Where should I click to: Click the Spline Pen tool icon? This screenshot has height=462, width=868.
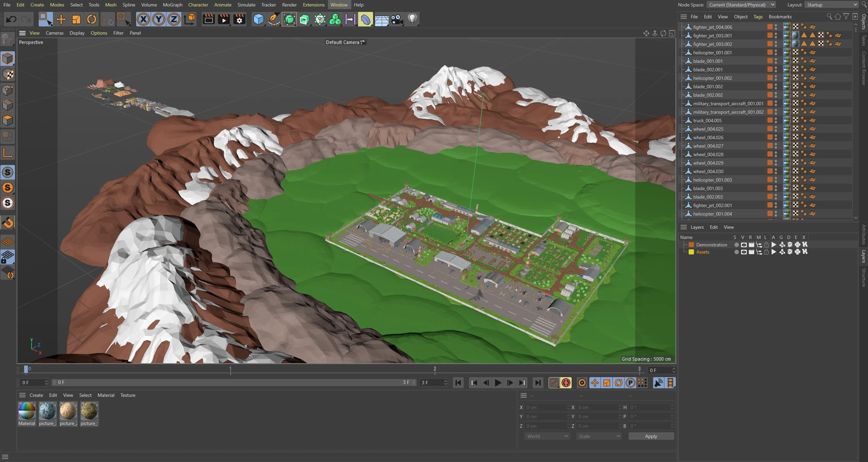pos(274,19)
